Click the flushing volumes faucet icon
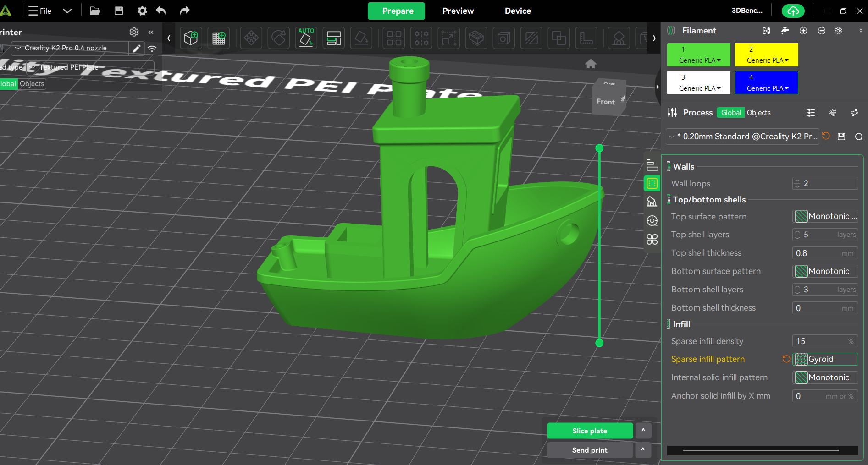This screenshot has width=868, height=465. click(x=785, y=31)
